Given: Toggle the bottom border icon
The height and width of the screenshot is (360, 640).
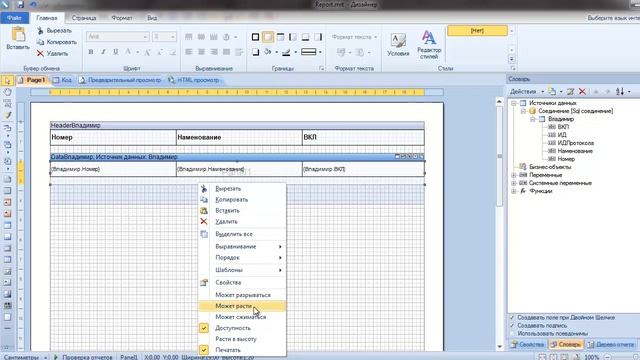Looking at the screenshot, I should point(305,37).
